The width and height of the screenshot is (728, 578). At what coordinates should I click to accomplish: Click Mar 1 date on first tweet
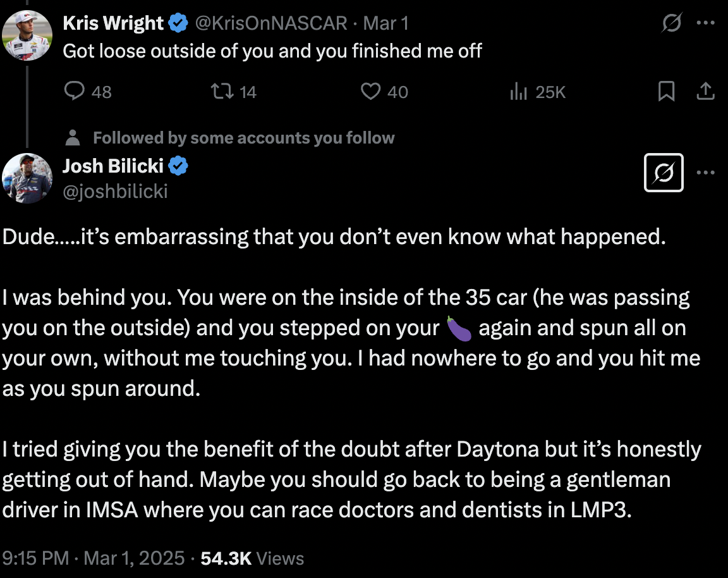[x=385, y=23]
